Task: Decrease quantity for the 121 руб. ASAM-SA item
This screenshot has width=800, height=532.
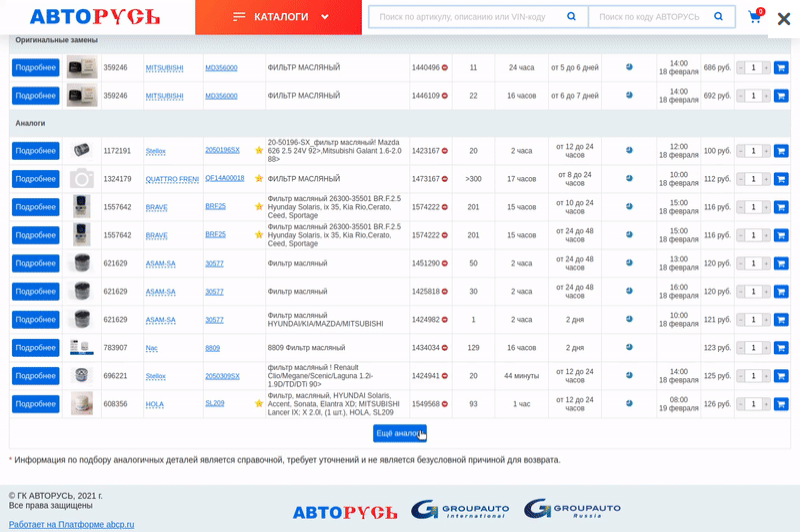Action: [x=741, y=320]
